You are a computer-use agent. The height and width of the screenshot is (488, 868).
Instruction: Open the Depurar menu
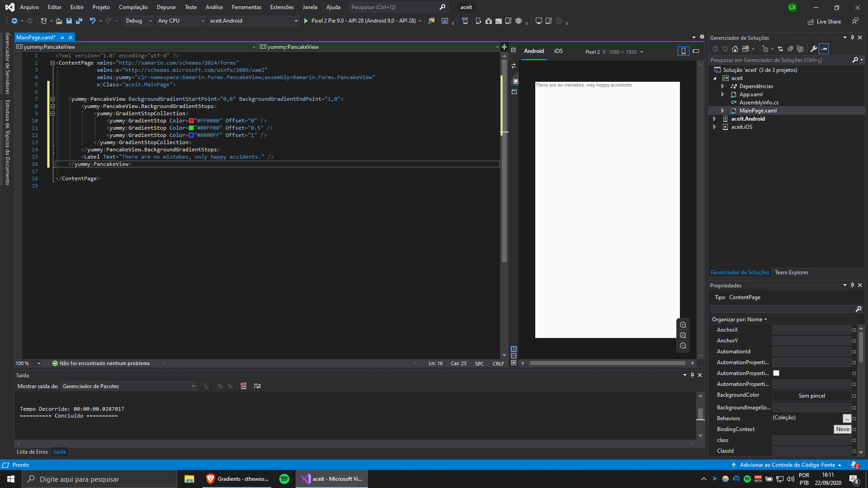166,7
